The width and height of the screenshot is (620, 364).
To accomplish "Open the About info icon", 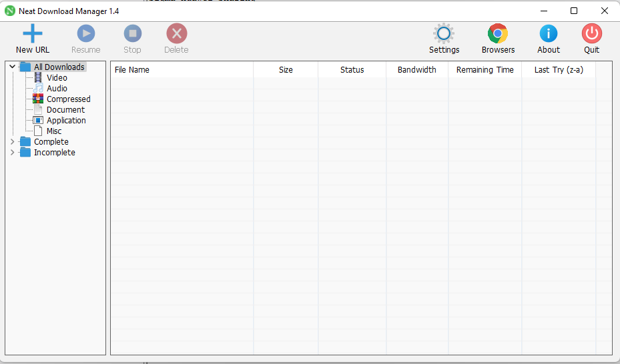I will pos(549,33).
